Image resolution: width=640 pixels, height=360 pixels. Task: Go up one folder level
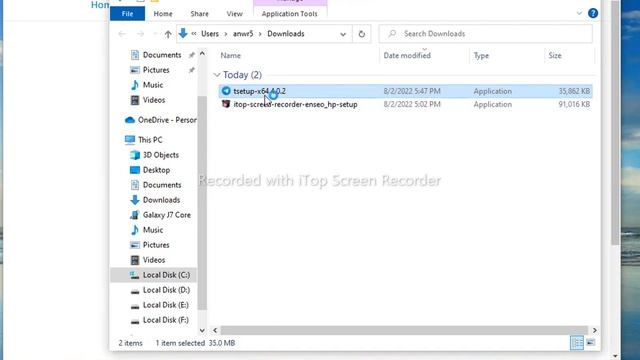click(168, 34)
